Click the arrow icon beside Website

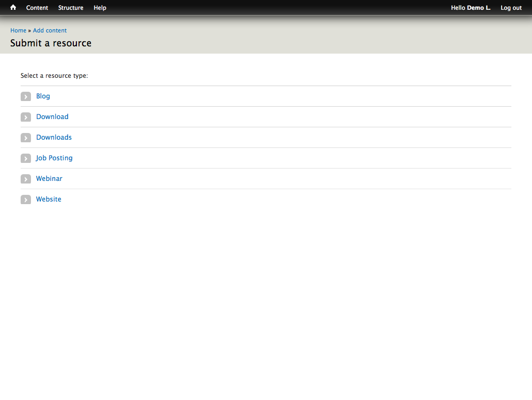coord(26,199)
